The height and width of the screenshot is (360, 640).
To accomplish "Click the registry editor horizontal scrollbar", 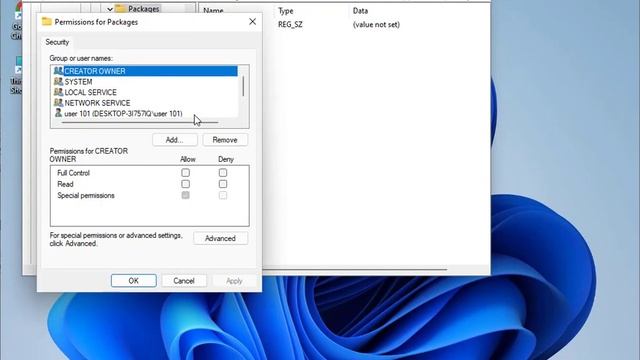I will (x=355, y=269).
